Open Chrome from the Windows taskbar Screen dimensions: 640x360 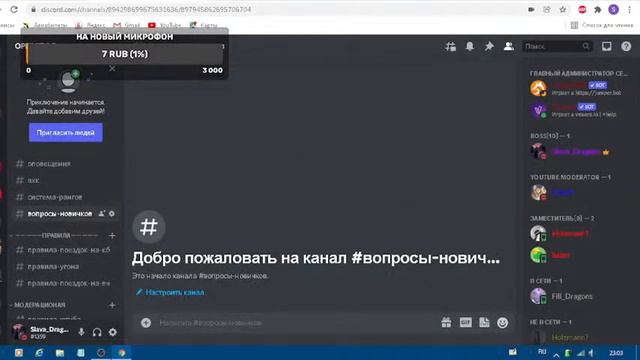[122, 353]
